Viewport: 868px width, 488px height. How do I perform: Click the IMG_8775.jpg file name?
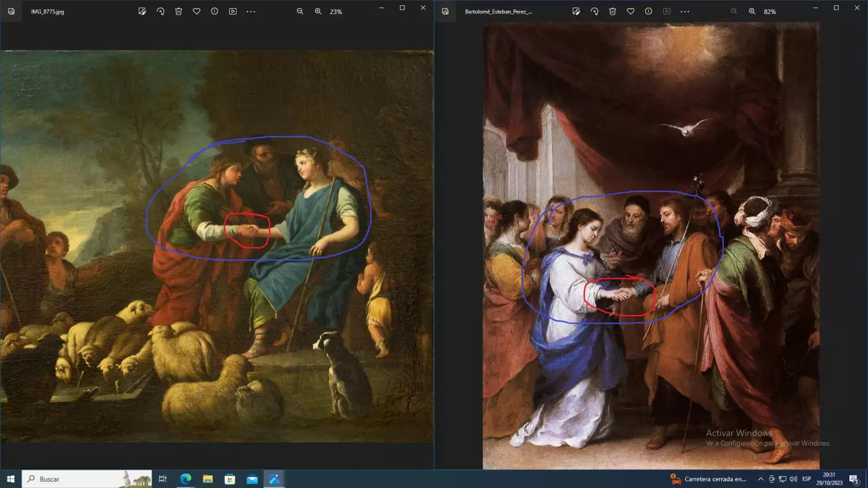pyautogui.click(x=47, y=12)
